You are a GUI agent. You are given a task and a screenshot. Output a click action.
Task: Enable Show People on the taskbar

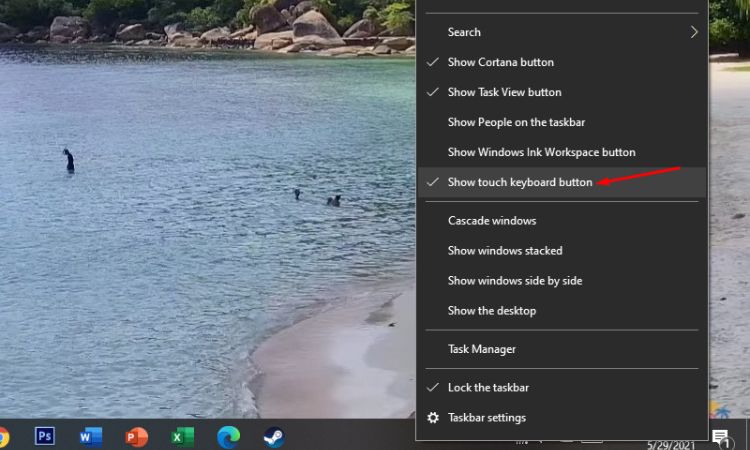(516, 122)
